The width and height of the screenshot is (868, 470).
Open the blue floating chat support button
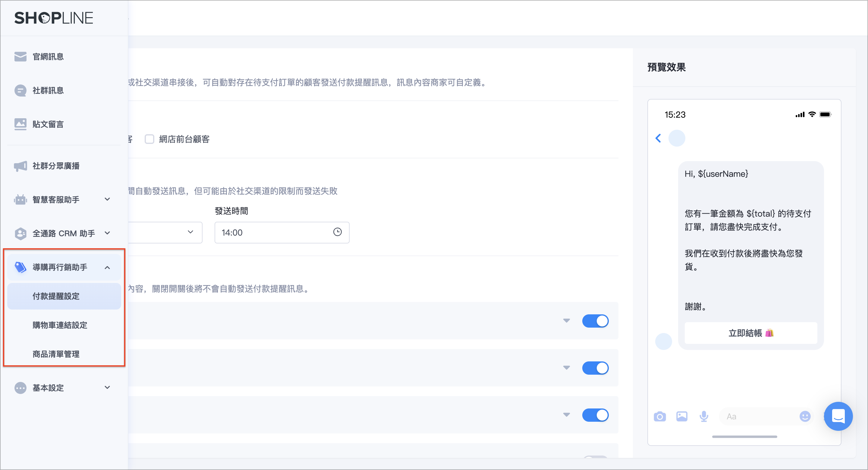point(838,416)
